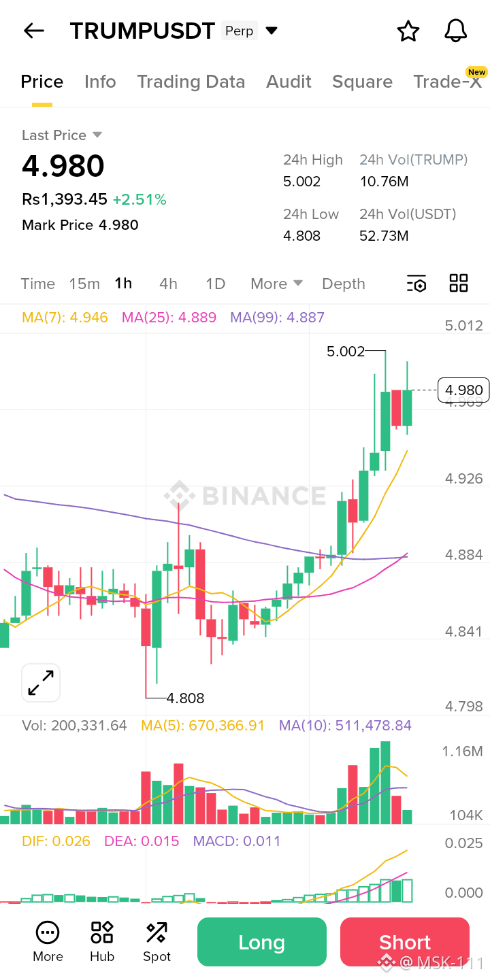Open the Square tab

pyautogui.click(x=362, y=82)
